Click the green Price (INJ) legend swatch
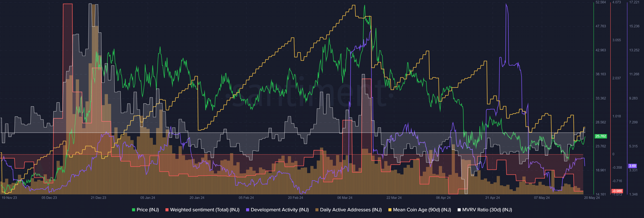 [134, 210]
